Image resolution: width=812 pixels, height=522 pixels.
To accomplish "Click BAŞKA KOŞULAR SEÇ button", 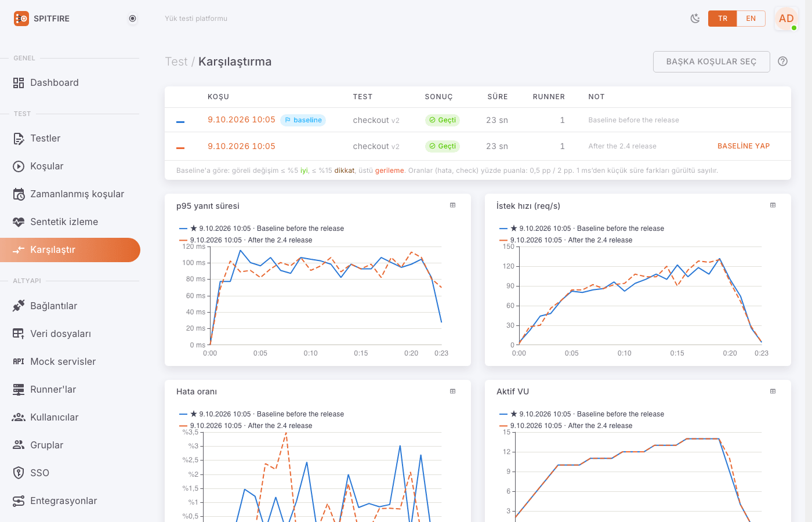I will point(712,61).
